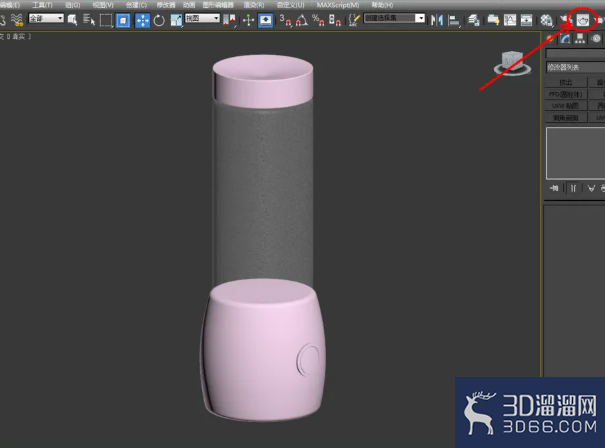Open the Render Setup icon beside the teapot
Screen dimensions: 605x448
(566, 20)
